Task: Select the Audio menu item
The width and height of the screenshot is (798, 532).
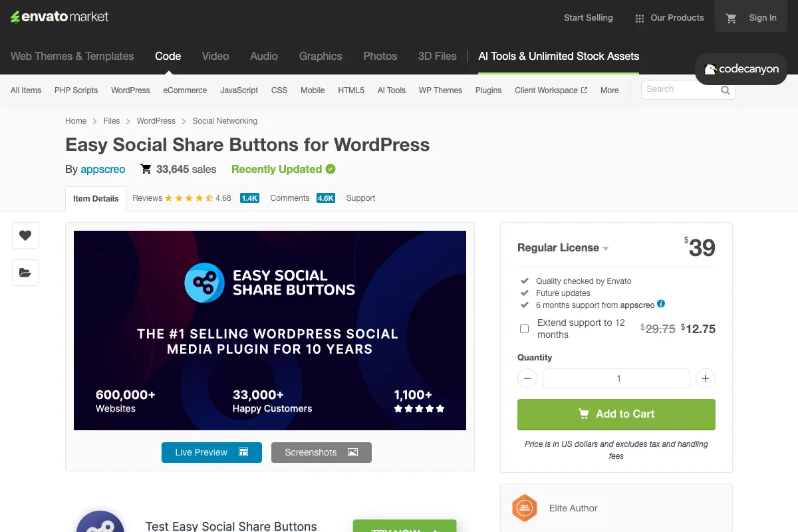Action: pyautogui.click(x=264, y=57)
